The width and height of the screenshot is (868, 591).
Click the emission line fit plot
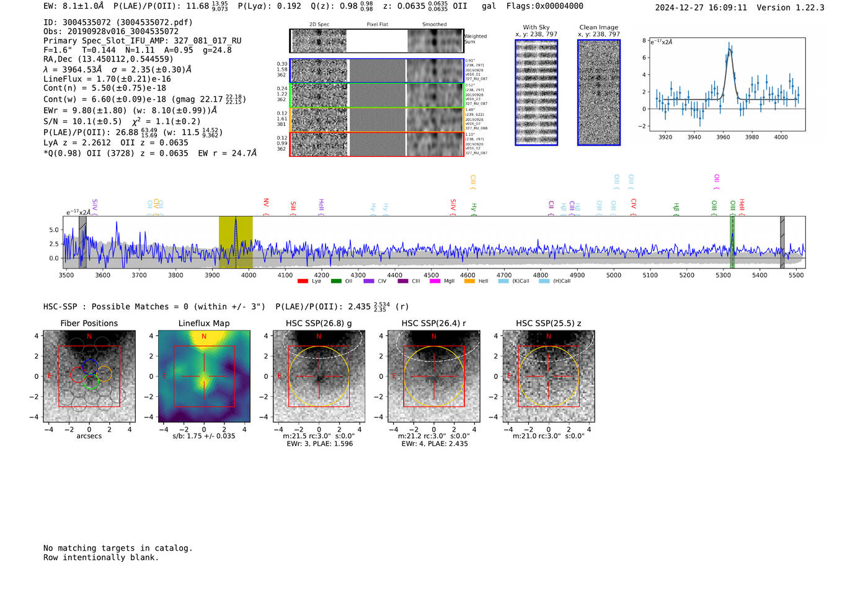pos(727,84)
